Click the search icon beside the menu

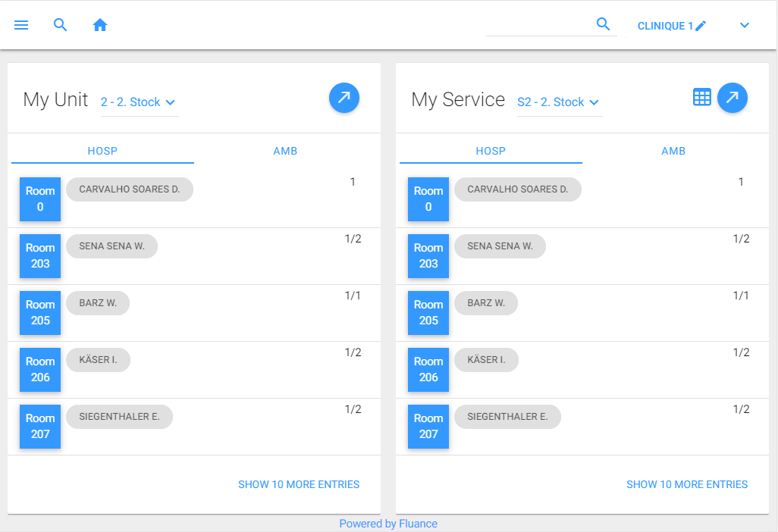click(x=61, y=25)
